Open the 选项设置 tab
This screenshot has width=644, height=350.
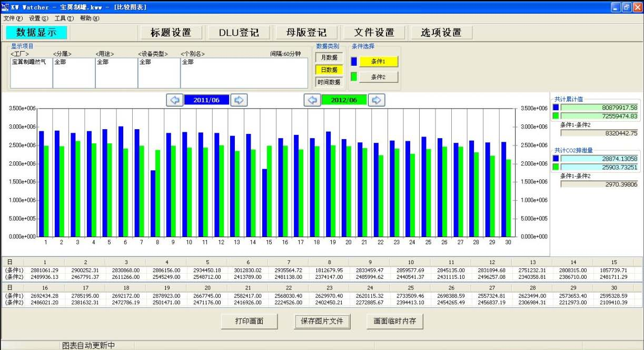click(x=442, y=32)
